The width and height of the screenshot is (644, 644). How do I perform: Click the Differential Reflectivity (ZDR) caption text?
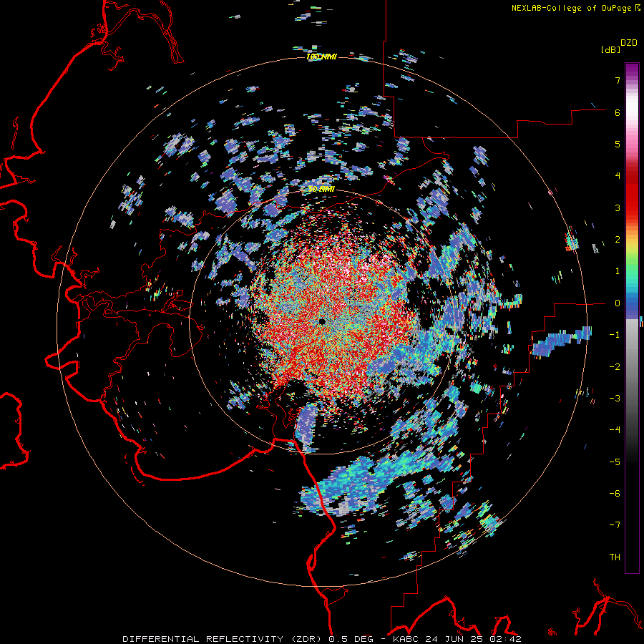tap(224, 639)
